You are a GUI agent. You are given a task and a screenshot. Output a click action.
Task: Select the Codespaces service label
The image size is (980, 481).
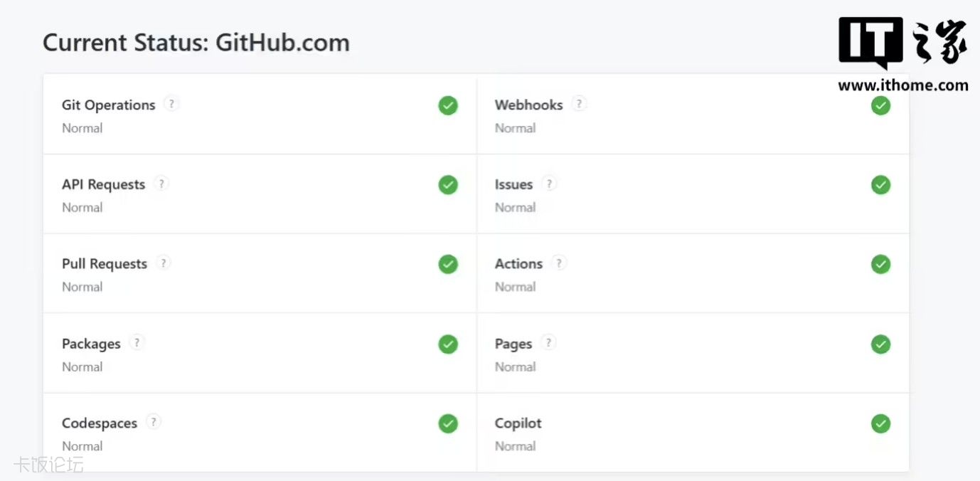coord(100,423)
